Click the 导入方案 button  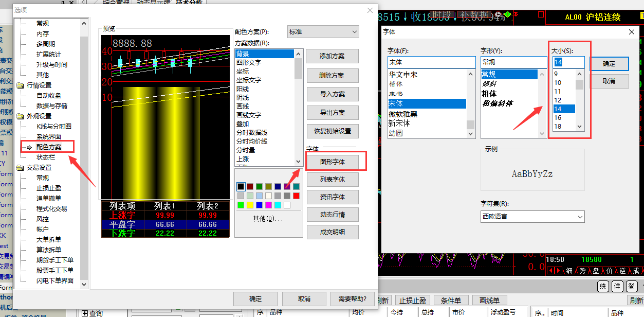point(332,94)
